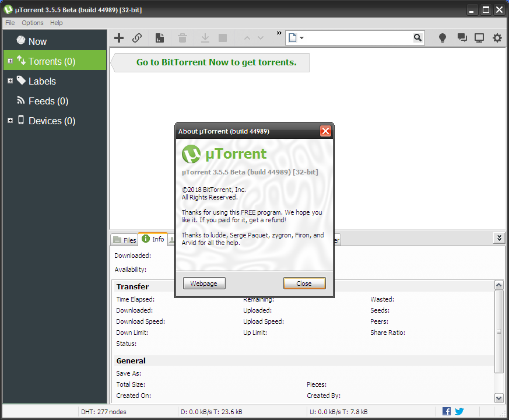Click the Start Torrent download icon

(205, 38)
